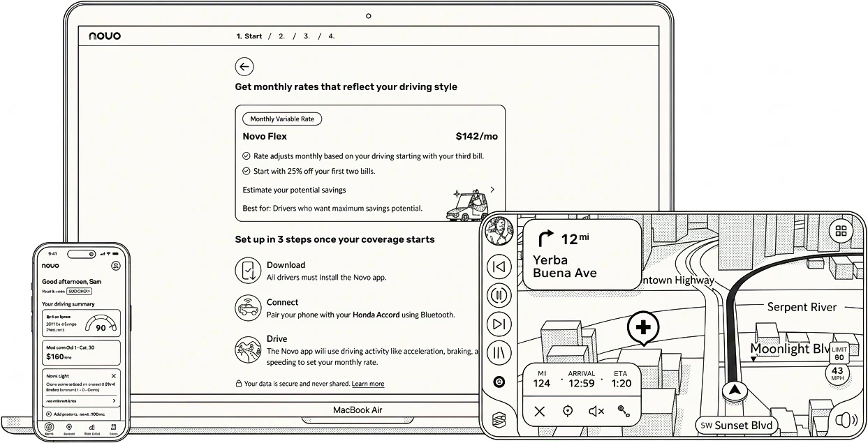The width and height of the screenshot is (868, 443).
Task: Click the Connect car Bluetooth icon
Action: (247, 308)
